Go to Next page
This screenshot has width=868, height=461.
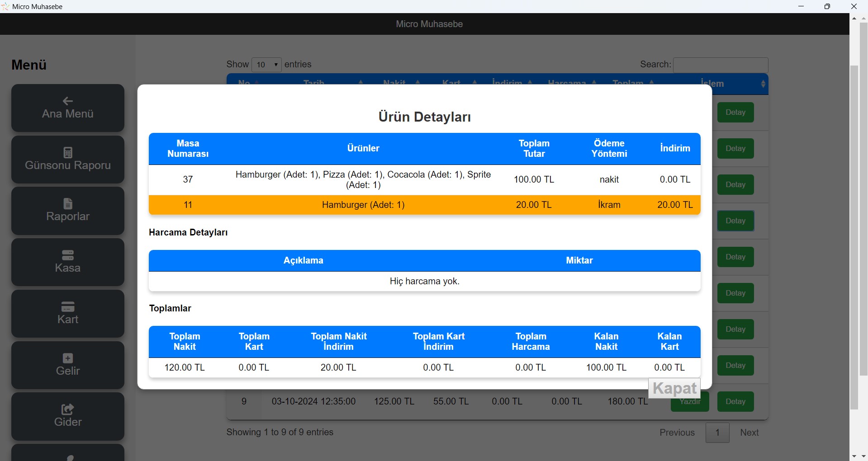point(749,433)
